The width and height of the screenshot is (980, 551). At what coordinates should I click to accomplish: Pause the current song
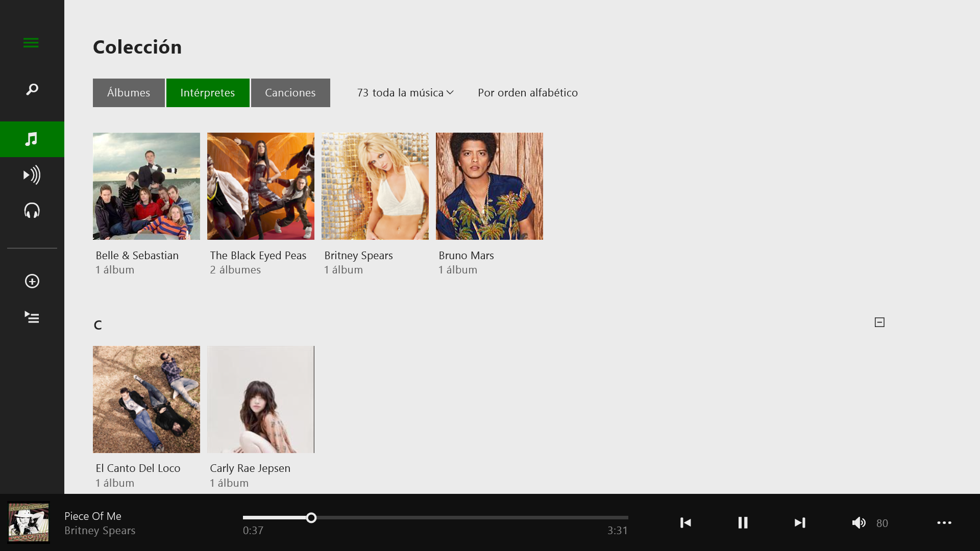[x=743, y=522]
